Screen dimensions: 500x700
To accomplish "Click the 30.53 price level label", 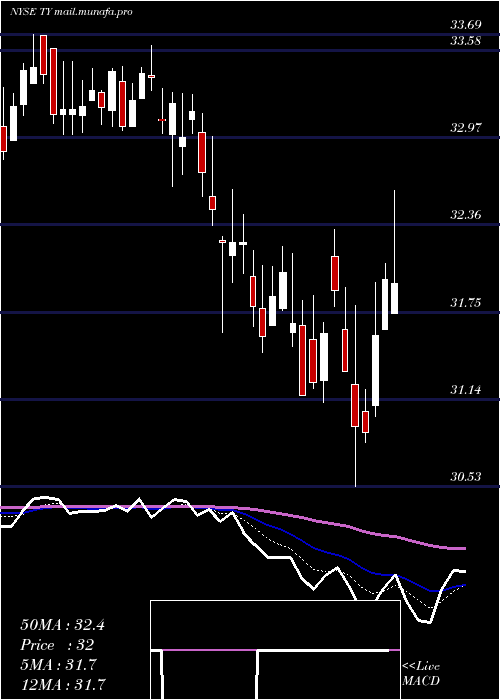I will click(465, 477).
